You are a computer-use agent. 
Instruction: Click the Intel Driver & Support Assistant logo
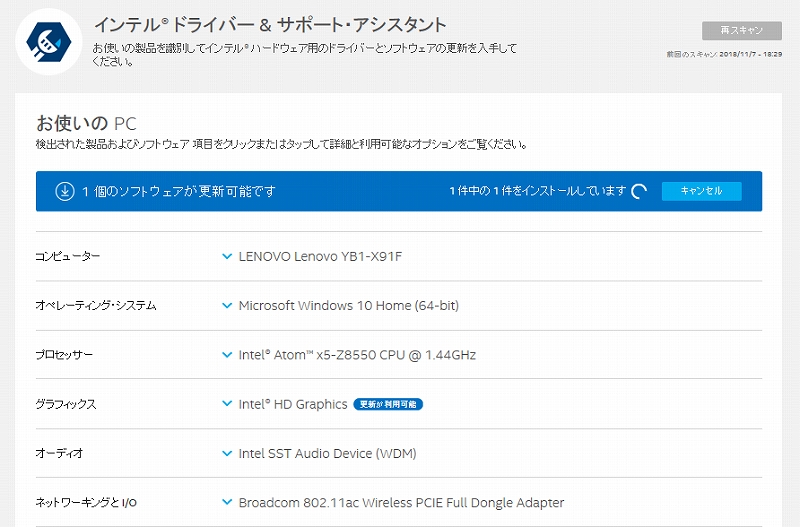click(48, 42)
